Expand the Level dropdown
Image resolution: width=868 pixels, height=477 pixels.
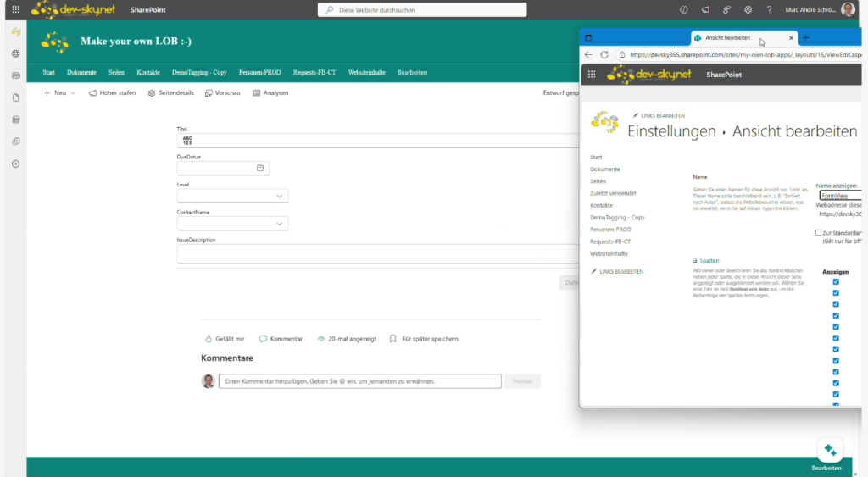pos(280,196)
